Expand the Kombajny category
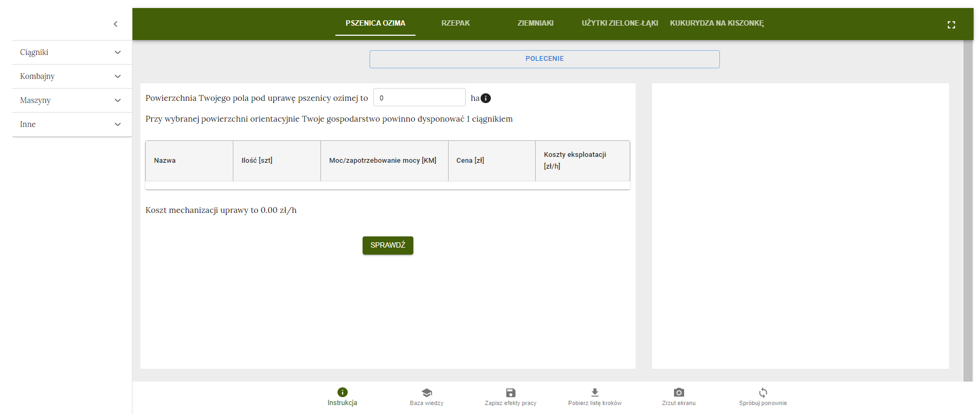The image size is (980, 420). click(x=72, y=76)
